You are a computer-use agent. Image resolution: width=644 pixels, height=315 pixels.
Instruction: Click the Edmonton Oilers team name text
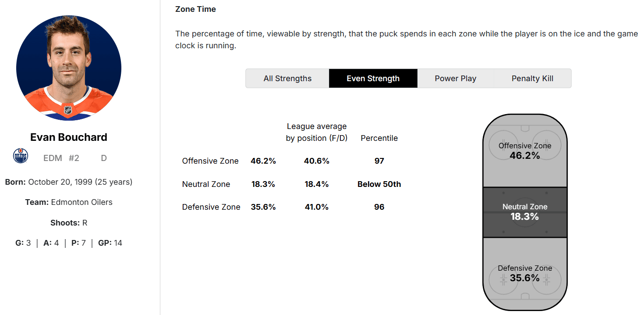[81, 202]
